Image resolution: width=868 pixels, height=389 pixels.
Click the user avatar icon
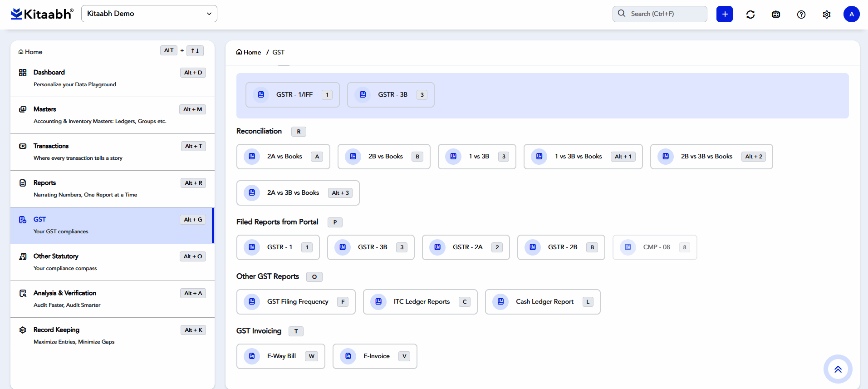click(852, 14)
